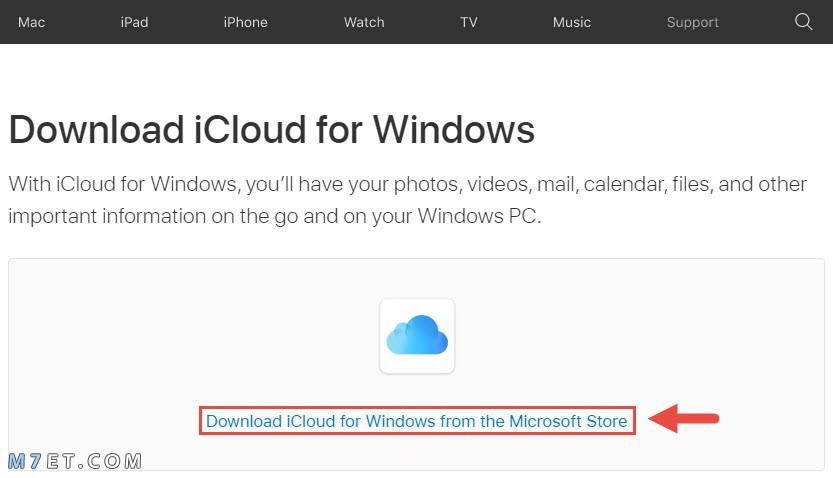This screenshot has height=478, width=833.
Task: Select iPhone in the navigation bar
Action: [245, 22]
